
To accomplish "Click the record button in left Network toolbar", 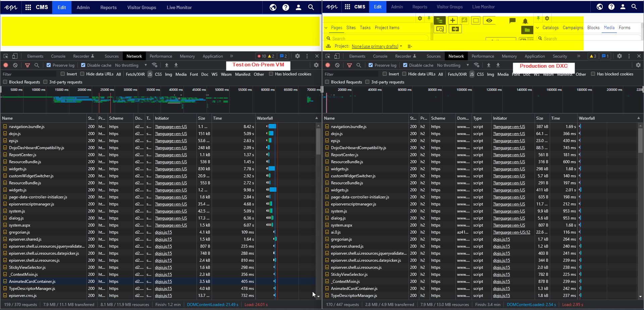I will pos(6,65).
